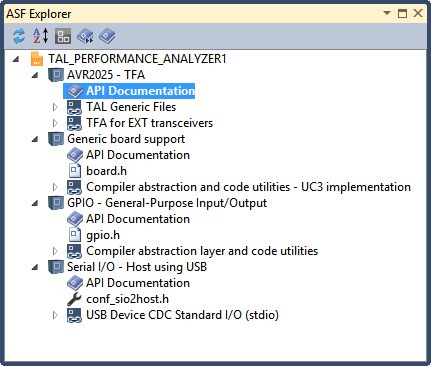The width and height of the screenshot is (431, 366).
Task: Select conf_sio2host.h configuration file name
Action: pyautogui.click(x=127, y=299)
